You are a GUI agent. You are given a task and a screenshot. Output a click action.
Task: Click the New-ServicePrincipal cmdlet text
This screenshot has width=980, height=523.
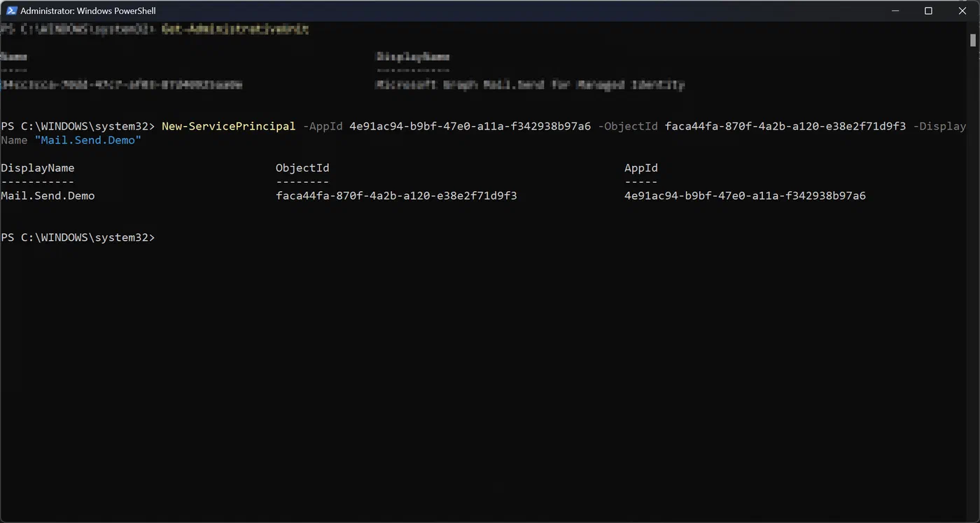pos(228,126)
